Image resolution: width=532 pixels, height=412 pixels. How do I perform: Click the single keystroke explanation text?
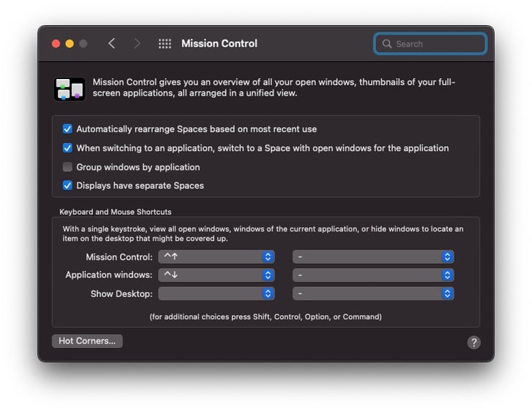pos(263,234)
